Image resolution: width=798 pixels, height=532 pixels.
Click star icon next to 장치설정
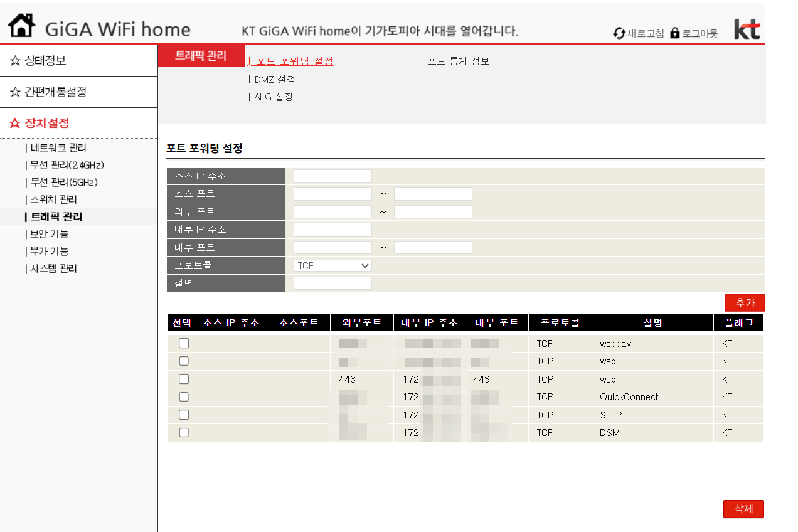[15, 124]
